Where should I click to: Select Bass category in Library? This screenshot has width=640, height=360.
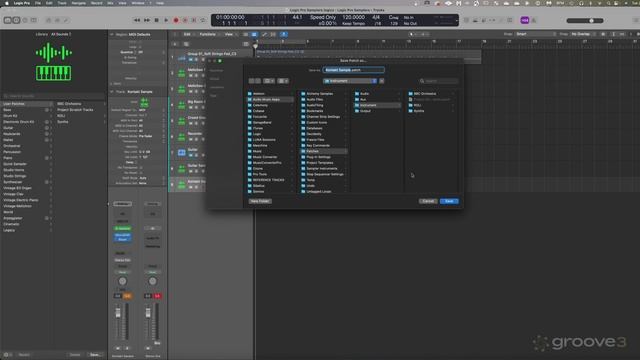(27, 110)
